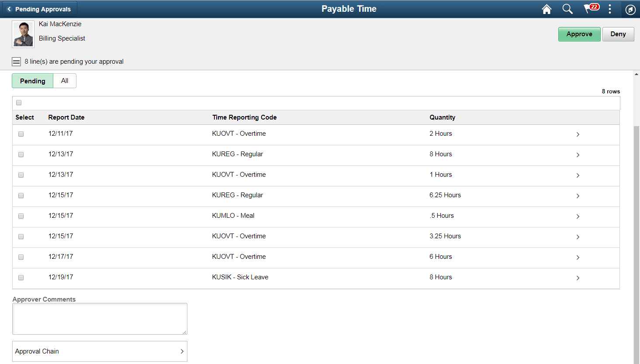640x364 pixels.
Task: Check the KUMLO Meal row checkbox
Action: pyautogui.click(x=21, y=216)
